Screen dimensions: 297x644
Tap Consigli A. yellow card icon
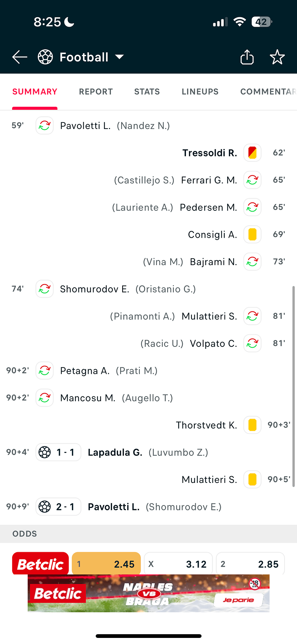[x=252, y=234]
